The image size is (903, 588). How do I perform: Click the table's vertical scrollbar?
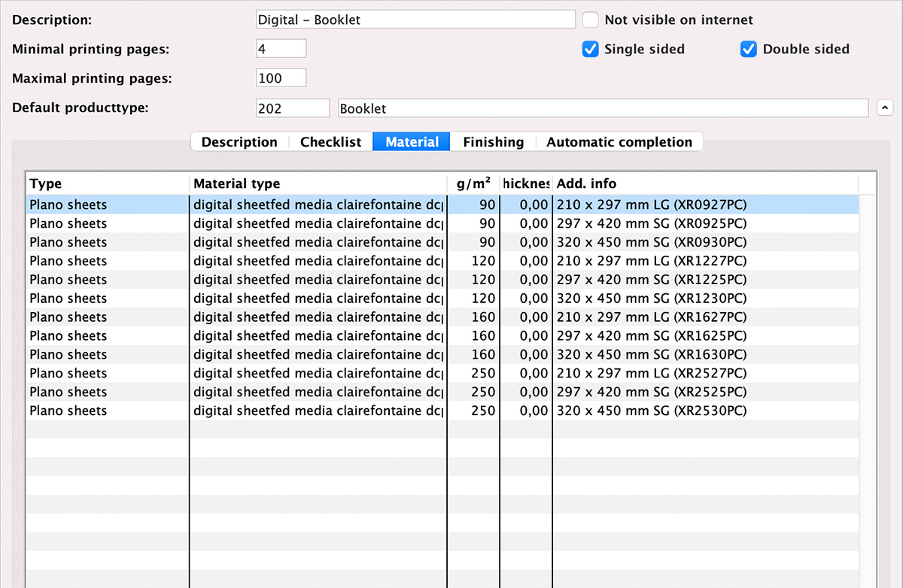click(867, 338)
